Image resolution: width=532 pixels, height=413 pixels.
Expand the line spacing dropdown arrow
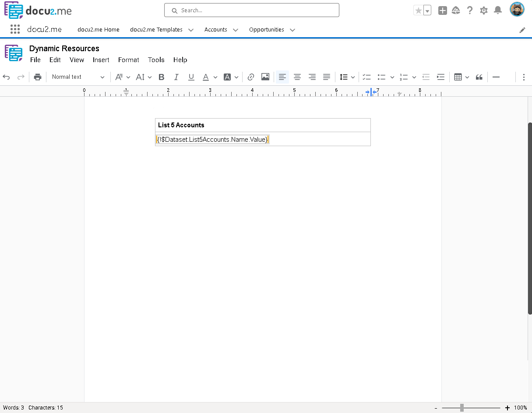[353, 77]
